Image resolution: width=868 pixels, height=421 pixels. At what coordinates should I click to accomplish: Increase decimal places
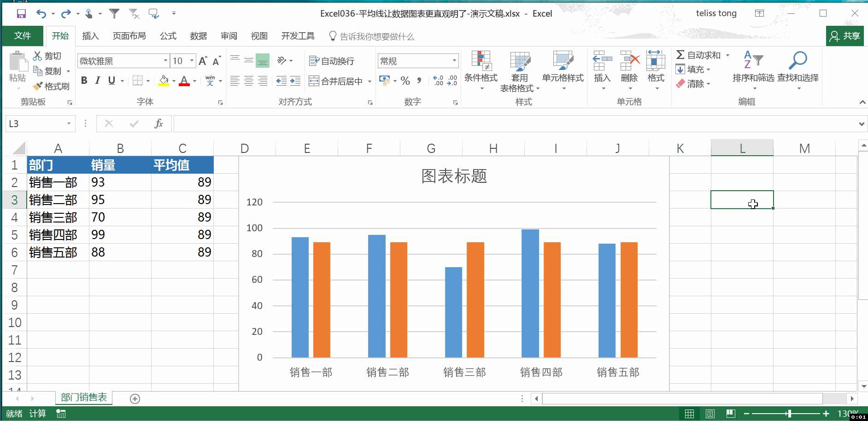click(x=438, y=81)
